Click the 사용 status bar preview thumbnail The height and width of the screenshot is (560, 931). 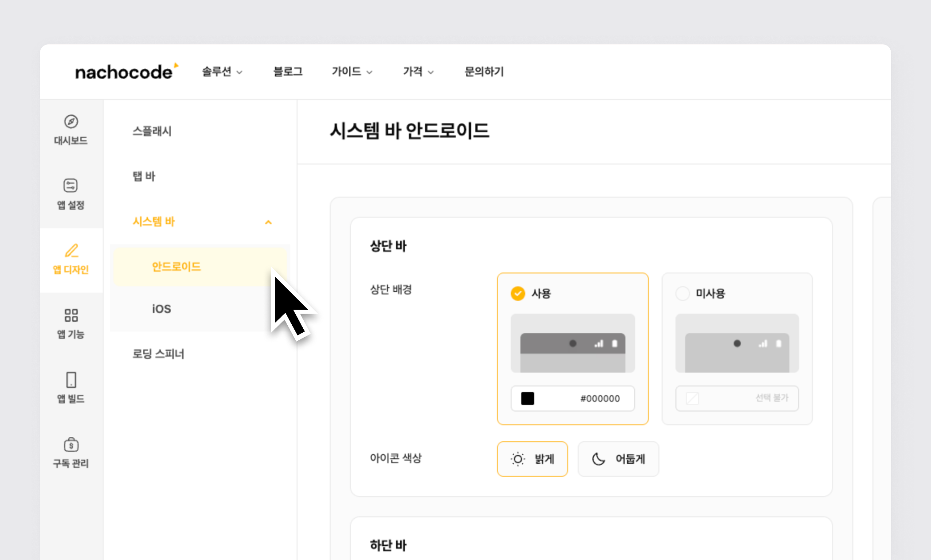[573, 343]
